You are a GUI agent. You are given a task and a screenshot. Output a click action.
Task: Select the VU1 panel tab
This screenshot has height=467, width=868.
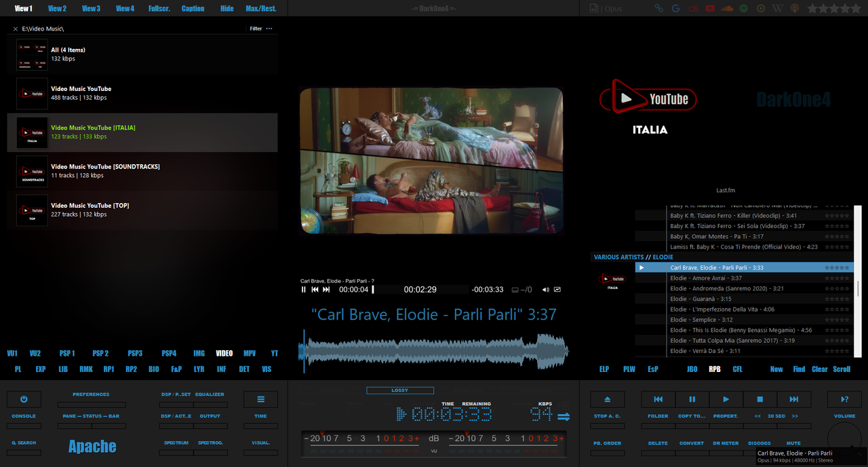click(12, 354)
